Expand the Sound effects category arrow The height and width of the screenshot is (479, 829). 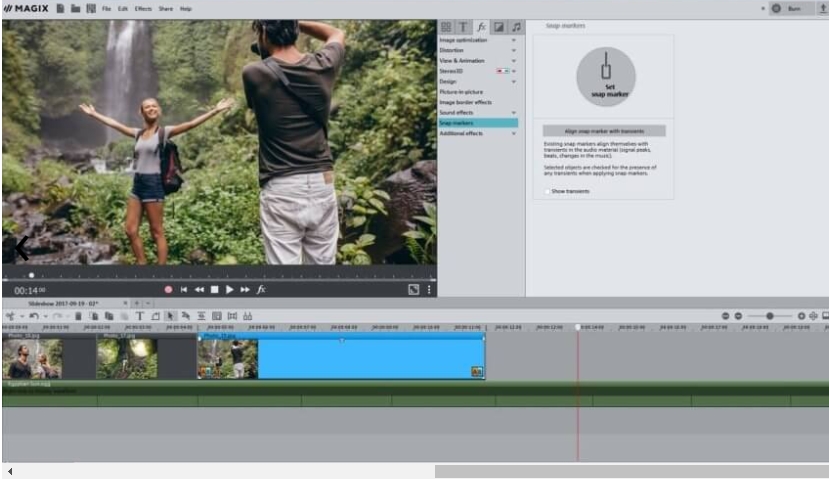click(x=513, y=113)
